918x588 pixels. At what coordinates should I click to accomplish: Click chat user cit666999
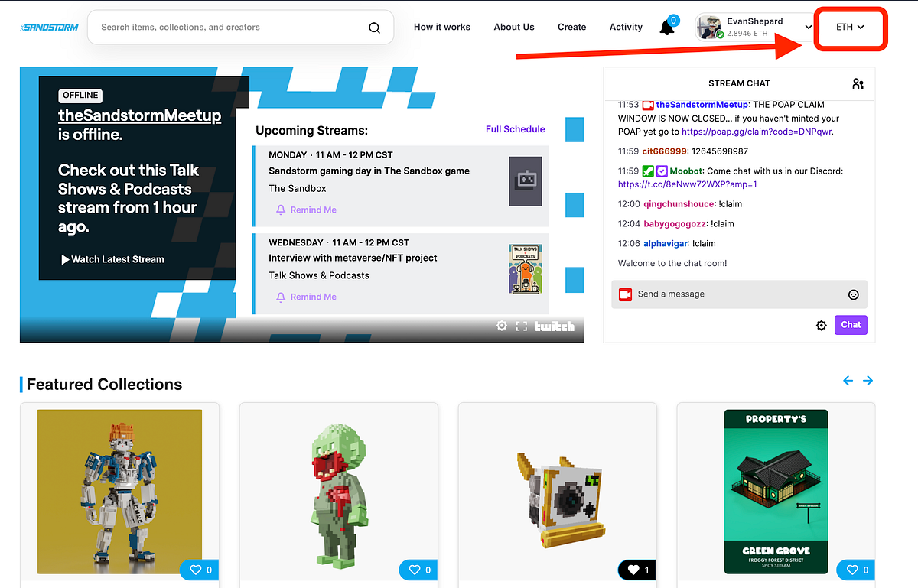[664, 151]
